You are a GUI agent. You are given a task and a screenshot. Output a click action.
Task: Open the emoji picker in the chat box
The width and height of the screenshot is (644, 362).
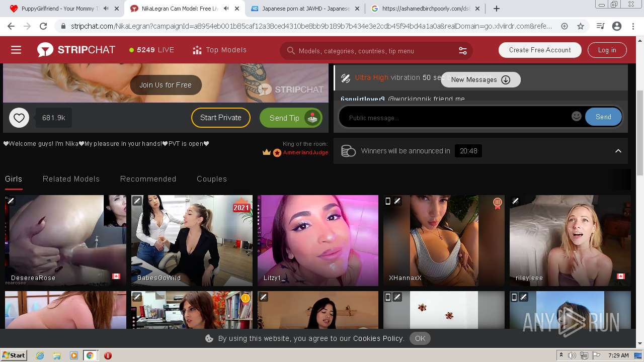point(577,116)
